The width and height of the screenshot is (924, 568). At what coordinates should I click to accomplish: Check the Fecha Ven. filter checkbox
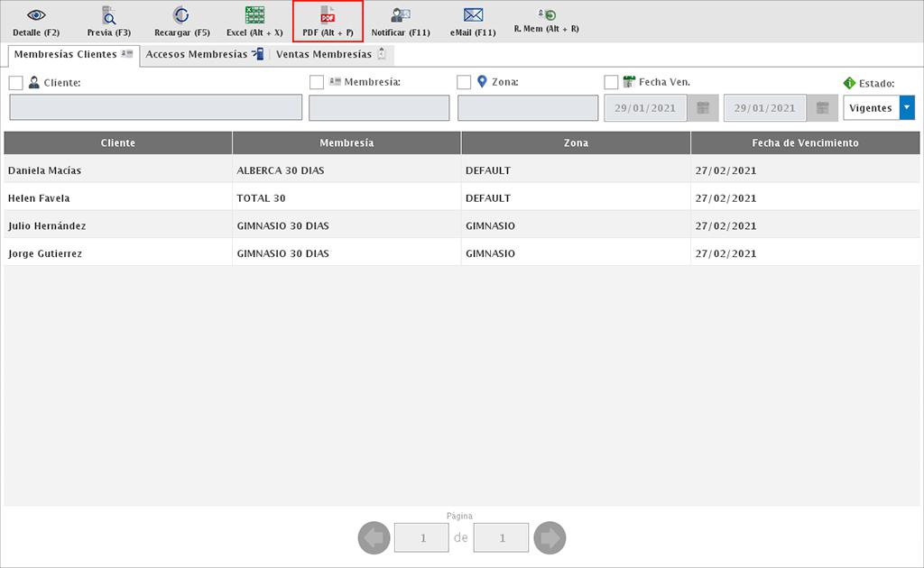[611, 83]
